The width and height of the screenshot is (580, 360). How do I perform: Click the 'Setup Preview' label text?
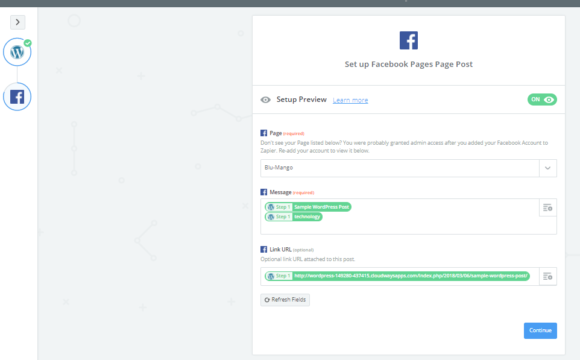(301, 100)
